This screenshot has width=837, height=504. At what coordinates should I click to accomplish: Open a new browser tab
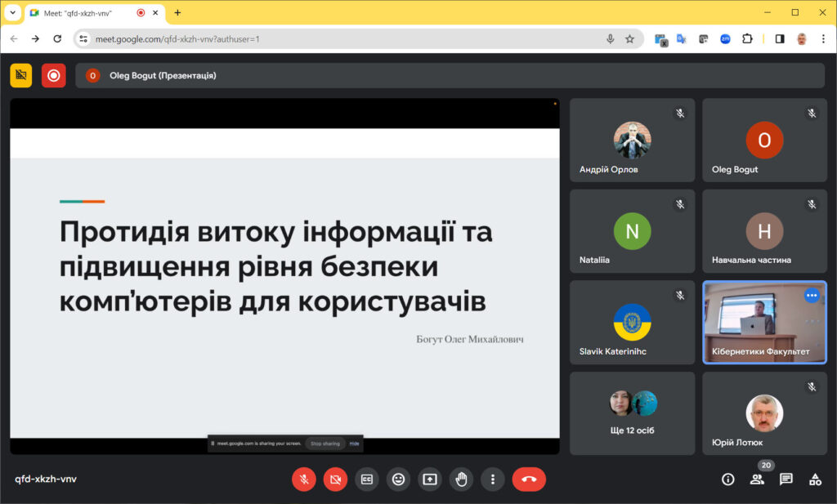click(x=177, y=12)
